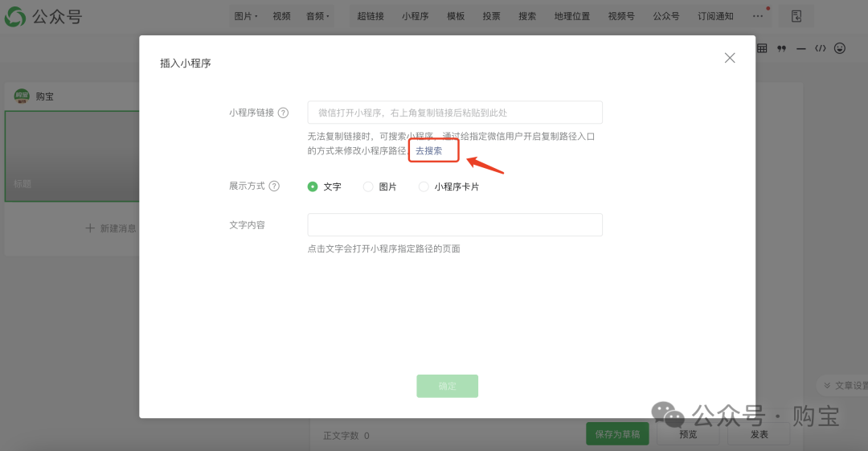Click the 发表 button
This screenshot has height=451, width=868.
pyautogui.click(x=759, y=434)
